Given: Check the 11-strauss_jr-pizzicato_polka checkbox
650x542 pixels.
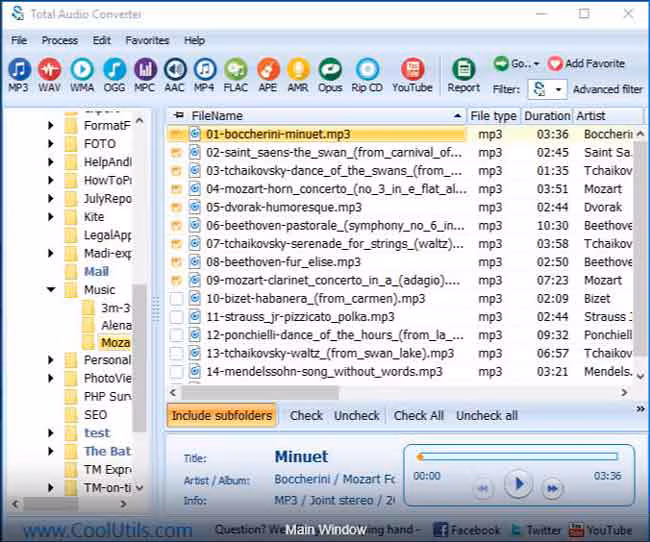Looking at the screenshot, I should point(177,317).
